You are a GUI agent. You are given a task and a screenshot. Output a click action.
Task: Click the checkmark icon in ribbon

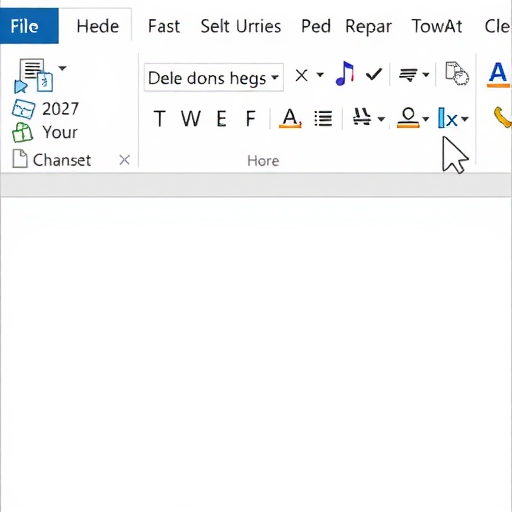pos(374,75)
